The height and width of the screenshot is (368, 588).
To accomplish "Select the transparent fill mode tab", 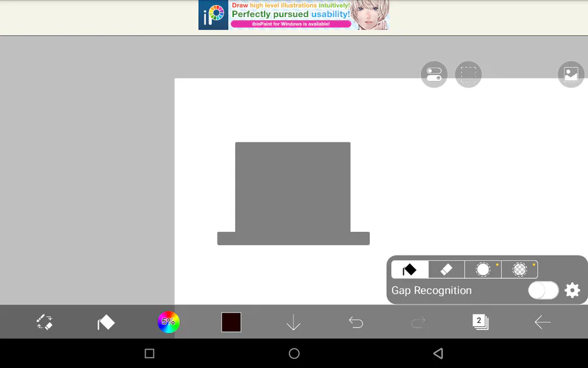I will [520, 269].
